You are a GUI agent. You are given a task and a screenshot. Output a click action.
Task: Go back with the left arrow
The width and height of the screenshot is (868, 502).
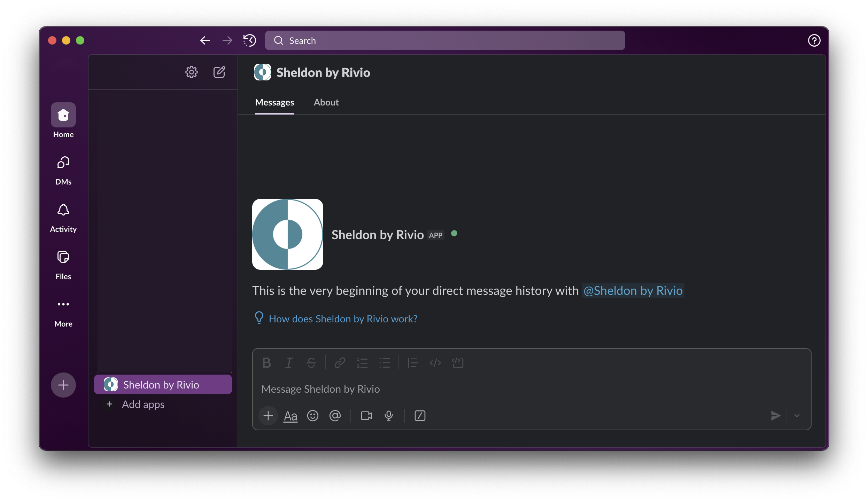coord(205,40)
